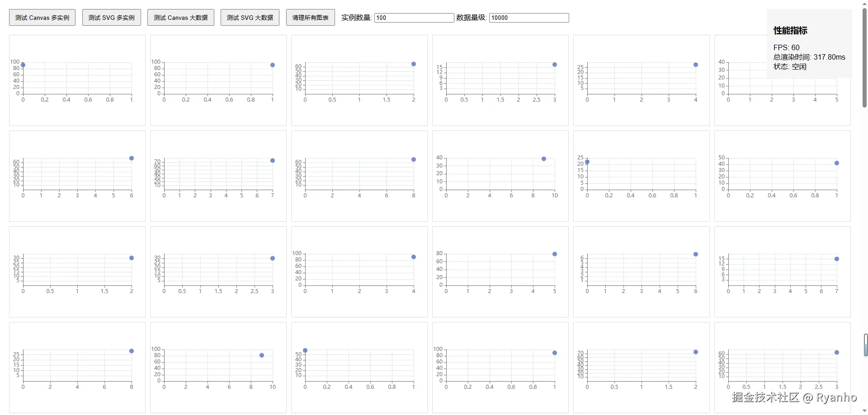
Task: Click 清理所有图表 to clear charts
Action: pyautogui.click(x=311, y=18)
